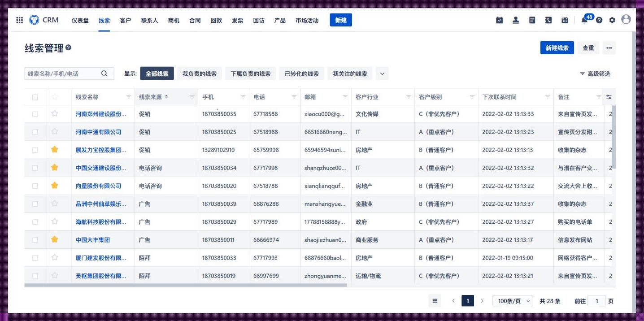Open the settings gear icon
644x321 pixels.
tap(612, 20)
